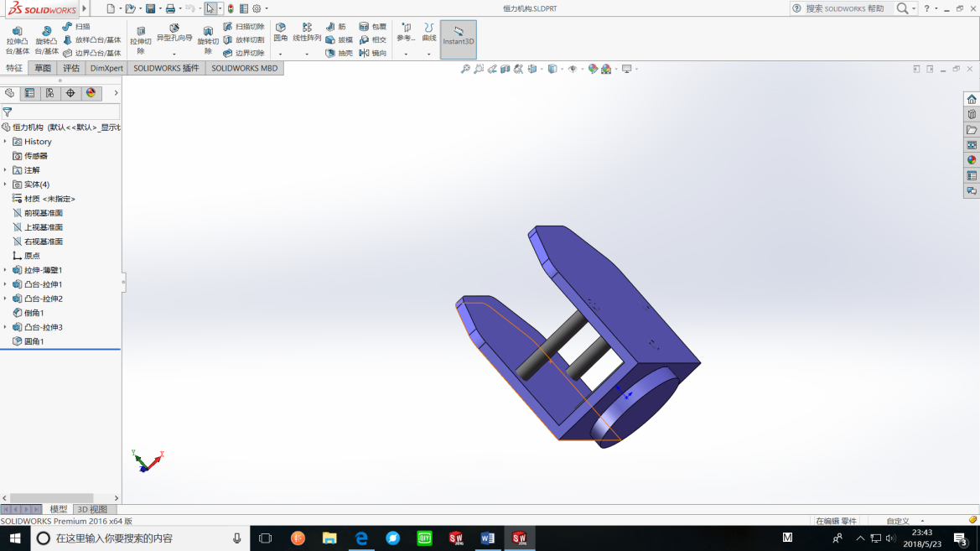Select the 凸台-拉伸2 feature in tree
The width and height of the screenshot is (980, 551).
(43, 299)
